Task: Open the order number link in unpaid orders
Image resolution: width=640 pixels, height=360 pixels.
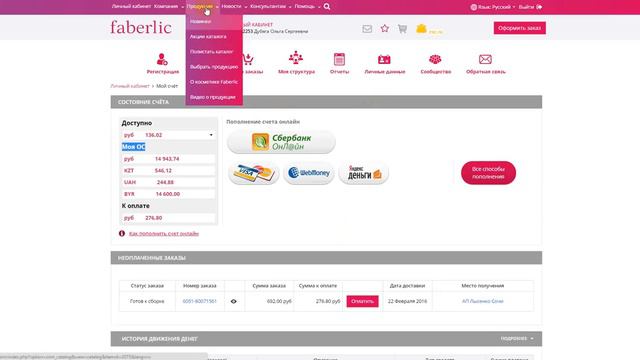Action: (x=200, y=301)
